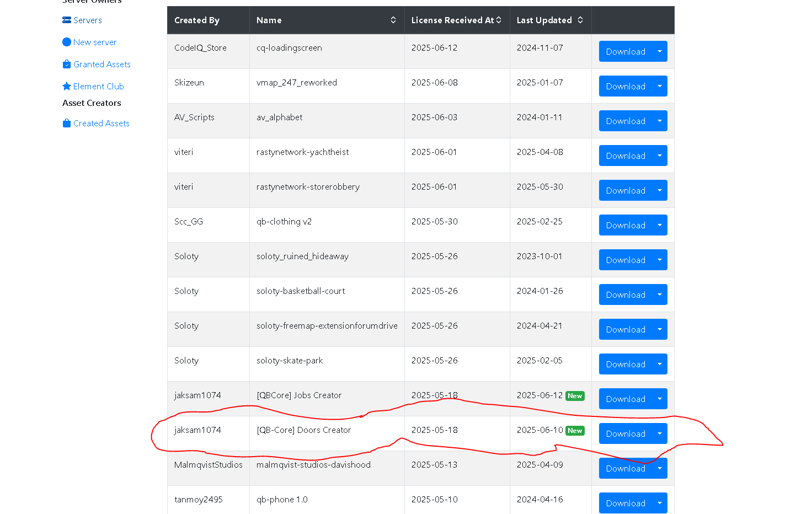The width and height of the screenshot is (812, 514).
Task: Download malmqvist-studios-davishood asset
Action: click(626, 468)
